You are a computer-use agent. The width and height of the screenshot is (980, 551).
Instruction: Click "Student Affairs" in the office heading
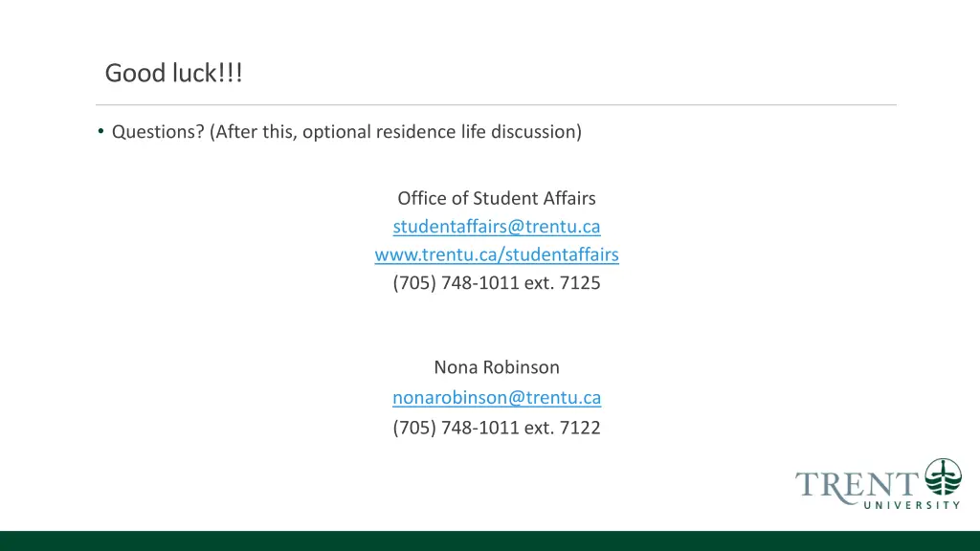pyautogui.click(x=534, y=198)
